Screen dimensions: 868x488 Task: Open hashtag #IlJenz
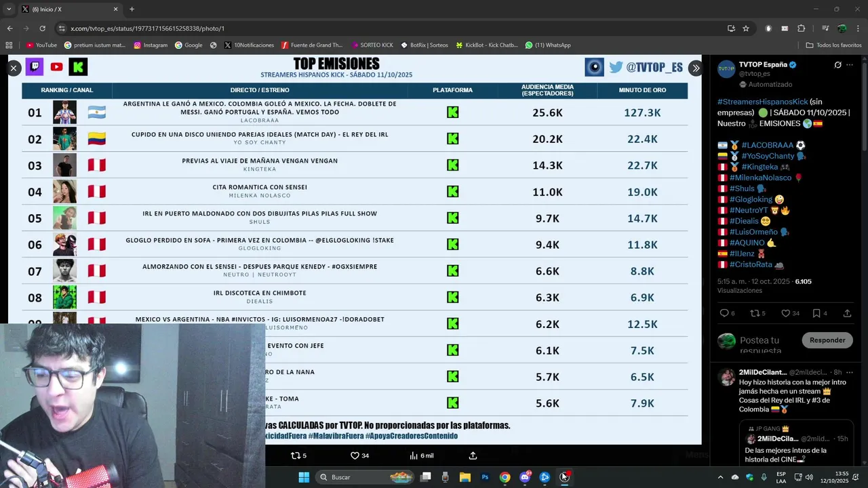click(742, 253)
